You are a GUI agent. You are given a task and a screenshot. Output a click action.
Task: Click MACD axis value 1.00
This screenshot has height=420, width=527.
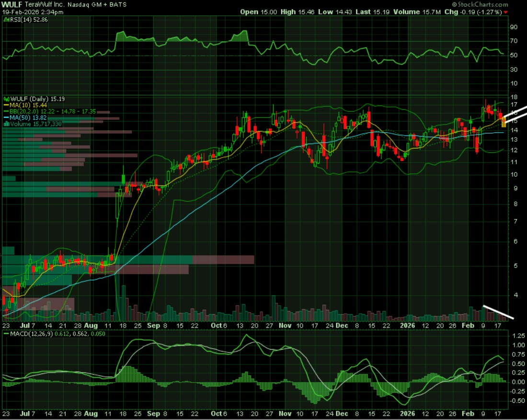pyautogui.click(x=518, y=345)
